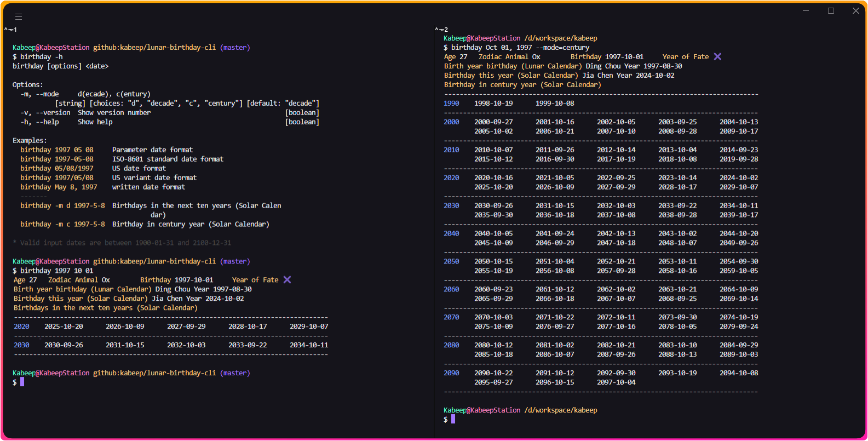Select the pane 2 label
Screen dimensions: 868x441
point(441,30)
